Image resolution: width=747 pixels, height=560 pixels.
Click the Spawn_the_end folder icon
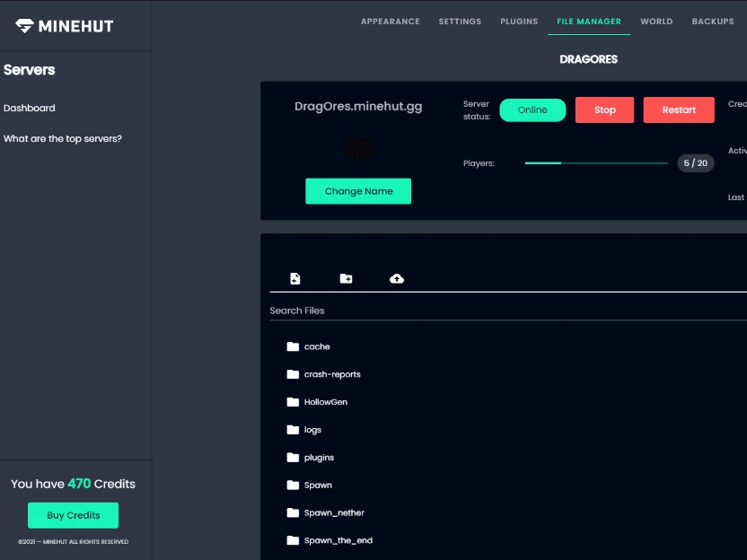tap(293, 540)
